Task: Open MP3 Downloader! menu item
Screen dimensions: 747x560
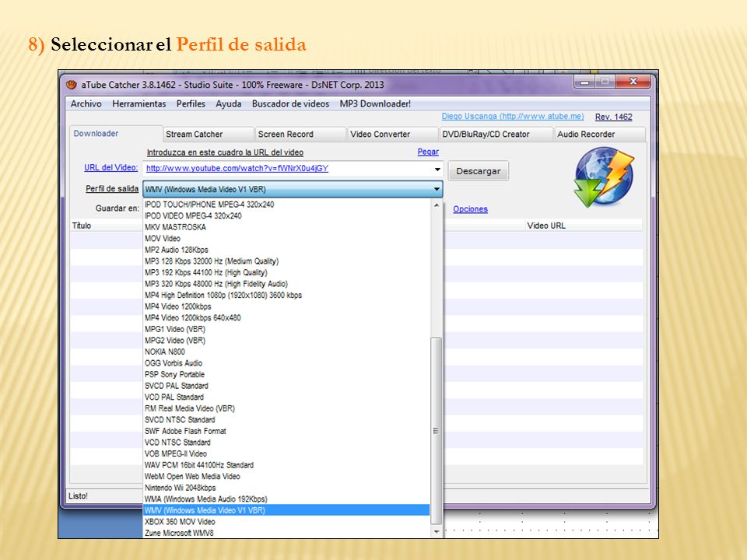Action: point(375,103)
